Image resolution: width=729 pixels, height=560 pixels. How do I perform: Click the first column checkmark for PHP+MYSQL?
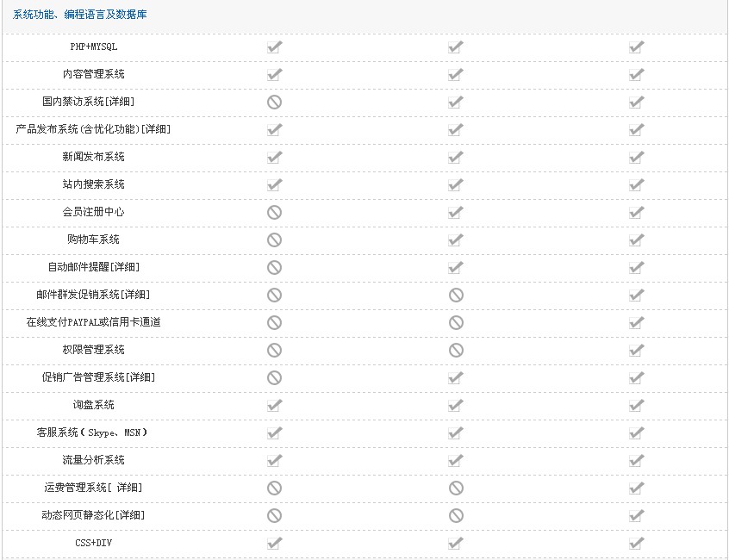coord(274,47)
